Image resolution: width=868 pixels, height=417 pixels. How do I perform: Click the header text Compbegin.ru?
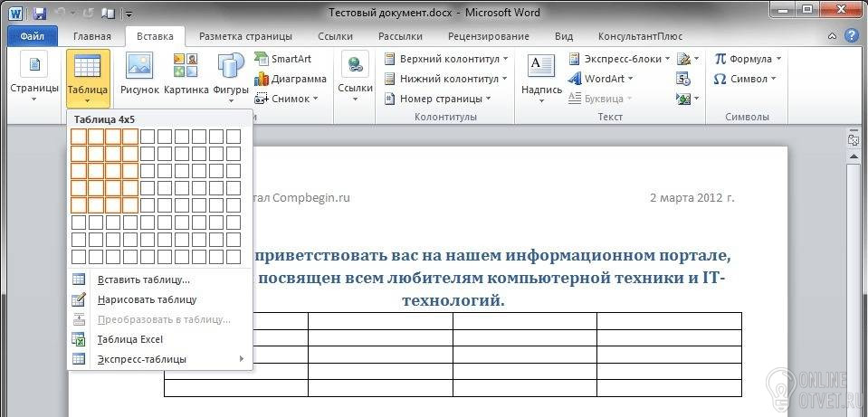click(311, 197)
